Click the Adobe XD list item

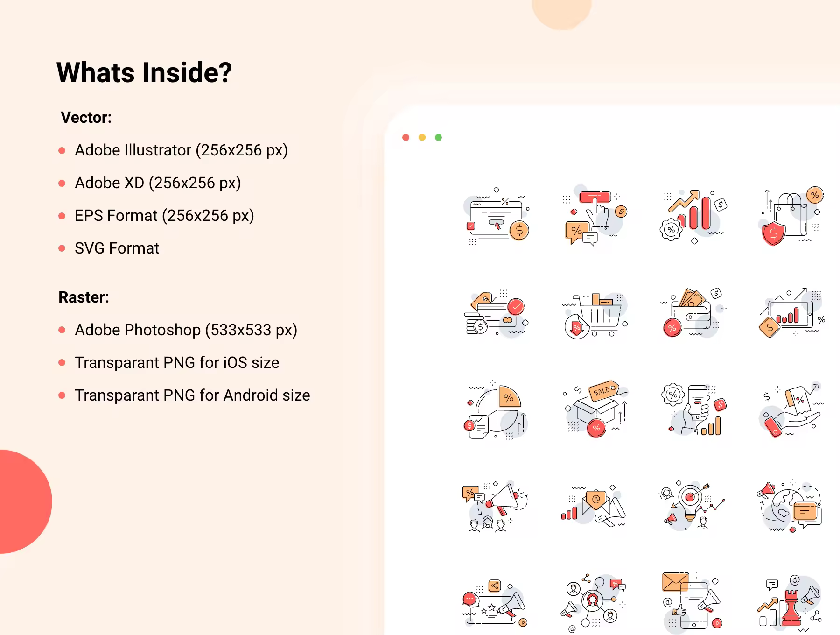(150, 183)
